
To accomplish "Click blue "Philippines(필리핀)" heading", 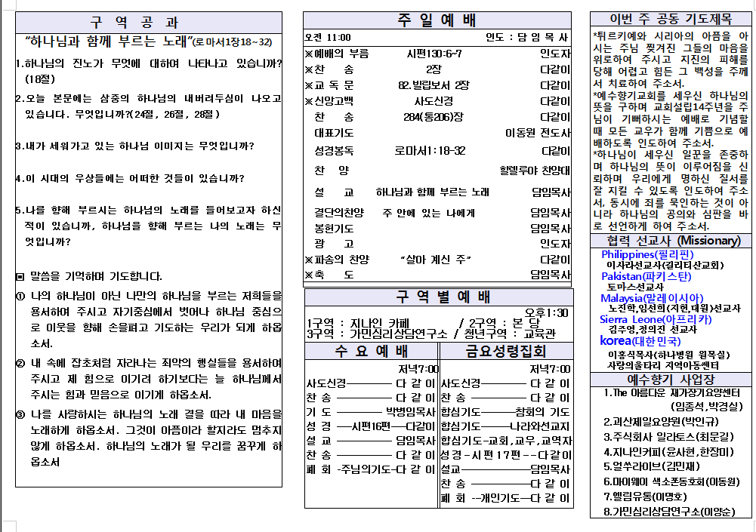I will coord(647,254).
